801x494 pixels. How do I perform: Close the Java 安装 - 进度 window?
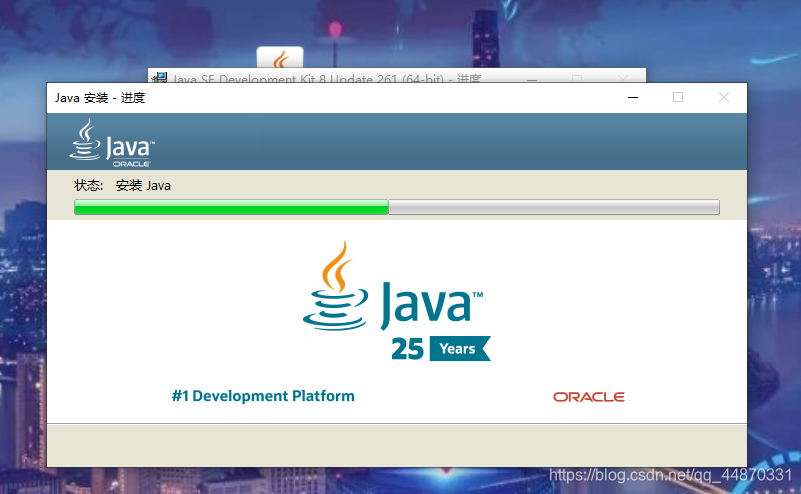[724, 98]
